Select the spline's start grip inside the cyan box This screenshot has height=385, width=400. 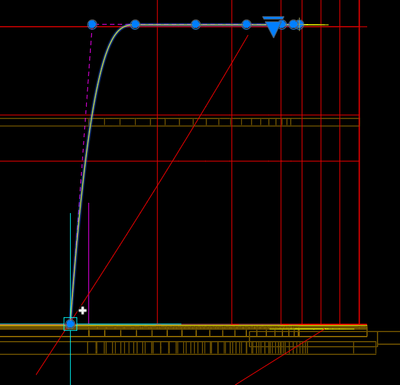[70, 324]
